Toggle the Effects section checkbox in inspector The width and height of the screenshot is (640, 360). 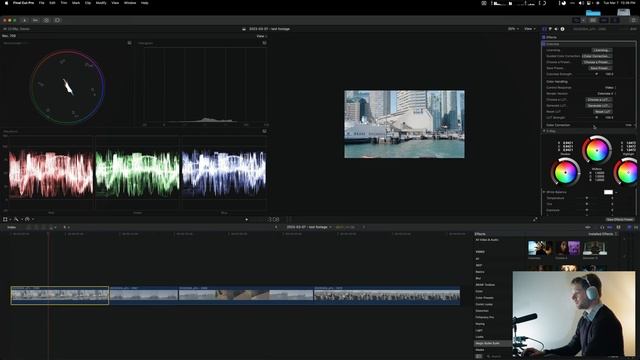point(544,37)
